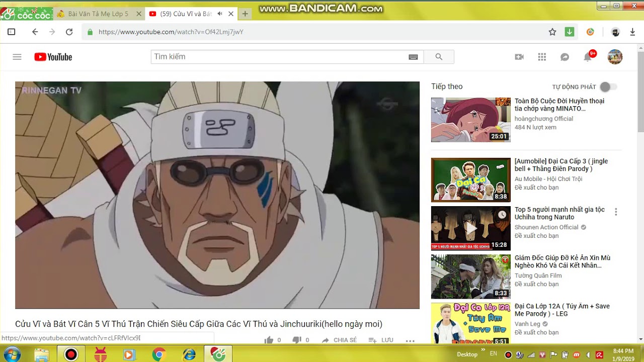This screenshot has width=644, height=362.
Task: Visit Au Mobile - Hội Chơi Trội channel
Action: click(548, 179)
